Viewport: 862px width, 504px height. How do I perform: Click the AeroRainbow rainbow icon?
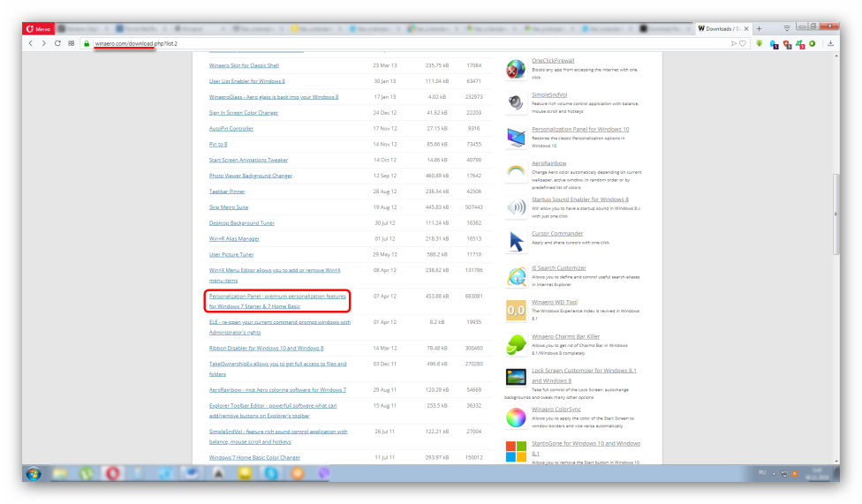(517, 171)
